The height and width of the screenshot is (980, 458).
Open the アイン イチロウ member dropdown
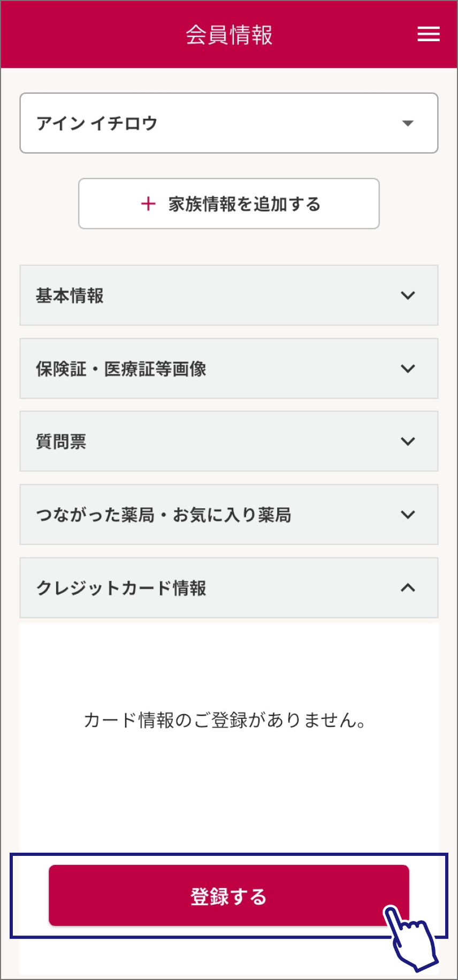(228, 124)
